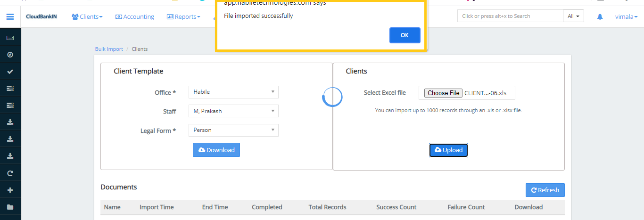Open the search scope All dropdown
Screen dimensions: 644x220
coord(573,16)
